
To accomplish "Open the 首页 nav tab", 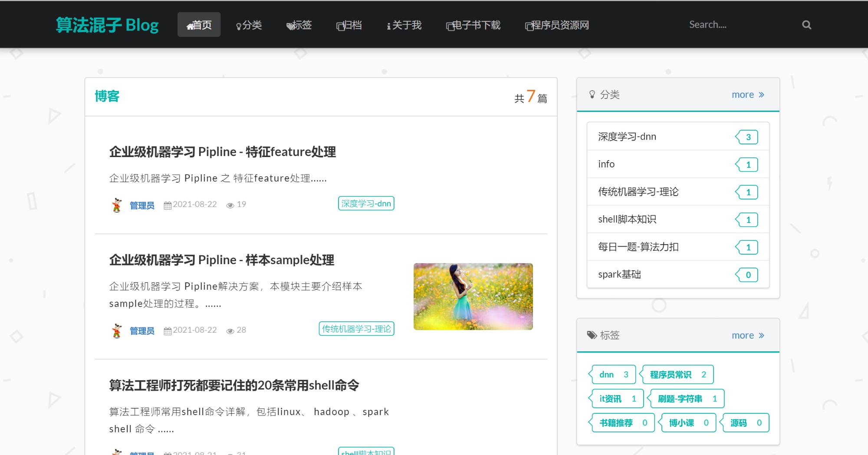I will [199, 25].
